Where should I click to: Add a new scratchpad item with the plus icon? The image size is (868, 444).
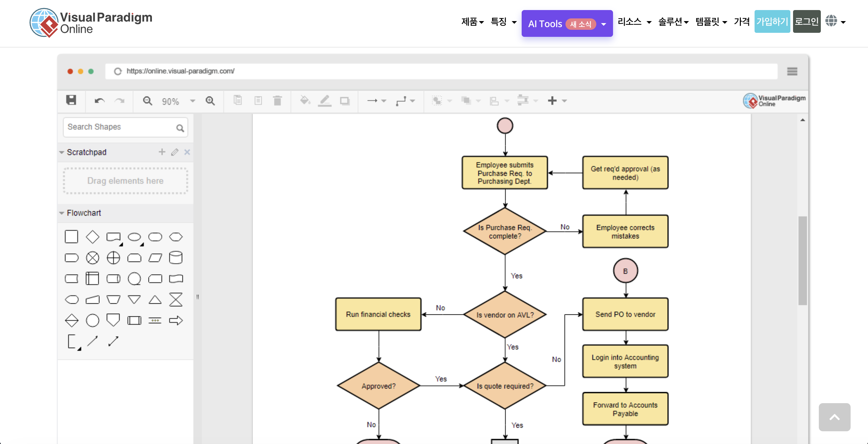click(162, 152)
